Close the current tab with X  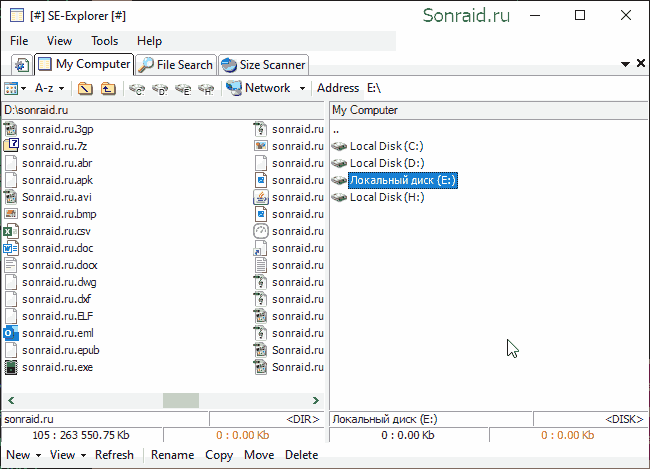(641, 63)
